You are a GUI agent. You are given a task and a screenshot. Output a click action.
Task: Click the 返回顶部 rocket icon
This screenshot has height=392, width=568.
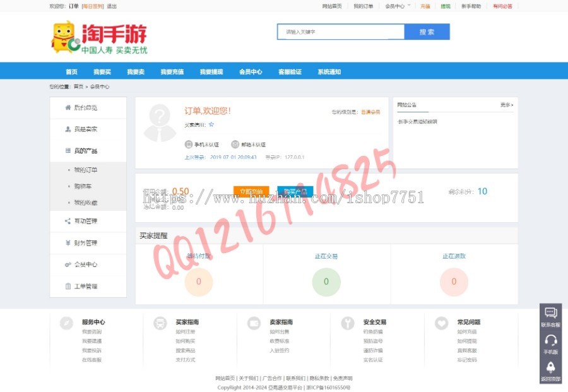pos(551,367)
